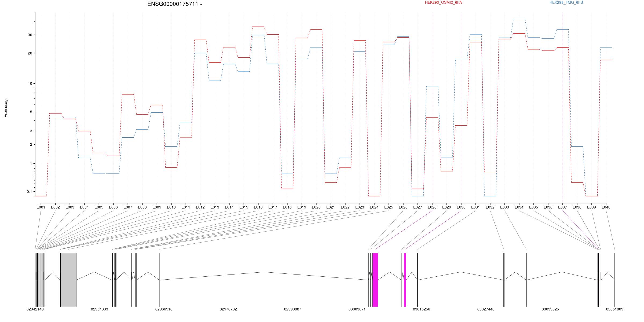This screenshot has height=322, width=644.
Task: Click exon label E002
Action: pos(55,207)
